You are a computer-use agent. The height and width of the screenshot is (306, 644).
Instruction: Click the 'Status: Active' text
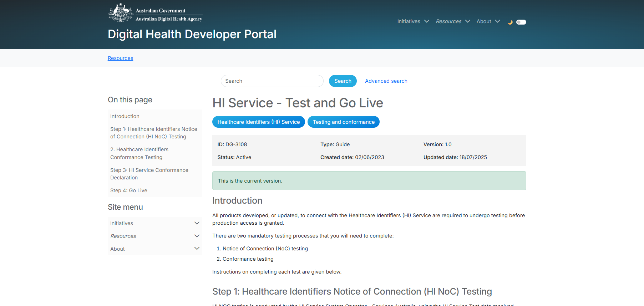(x=234, y=157)
